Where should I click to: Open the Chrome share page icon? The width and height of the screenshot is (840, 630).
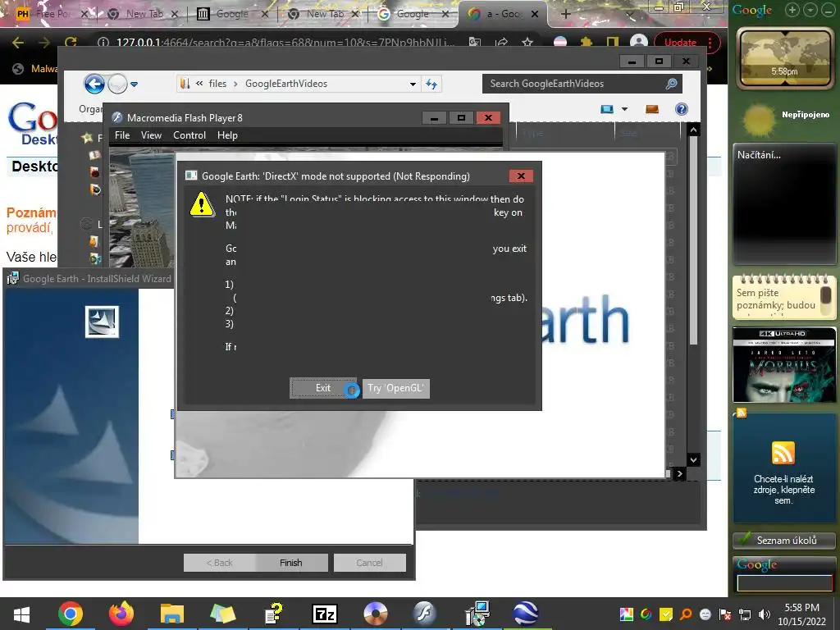coord(501,43)
